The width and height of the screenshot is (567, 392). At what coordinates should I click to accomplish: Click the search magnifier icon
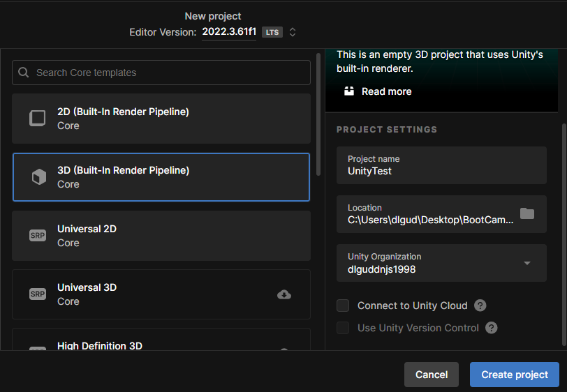pos(24,73)
